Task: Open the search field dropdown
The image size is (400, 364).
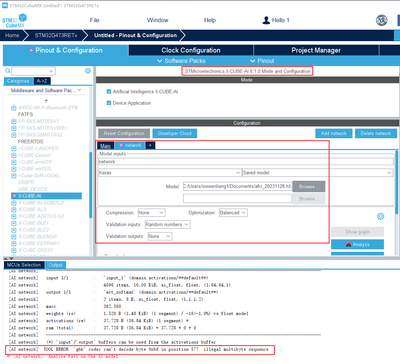Action: 51,71
